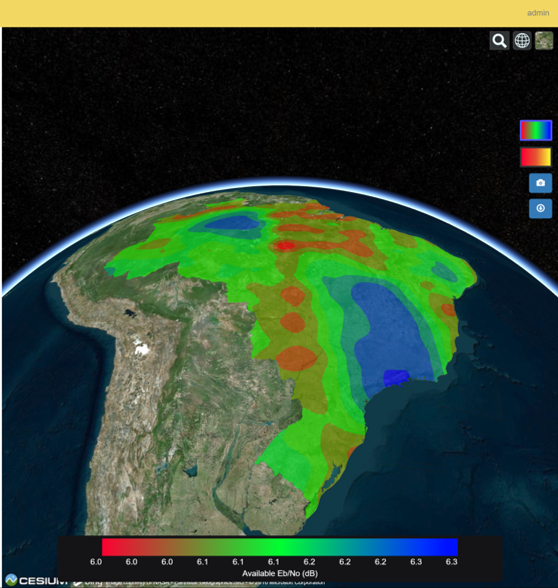
Task: Switch scene mode with globe icon
Action: (x=522, y=40)
